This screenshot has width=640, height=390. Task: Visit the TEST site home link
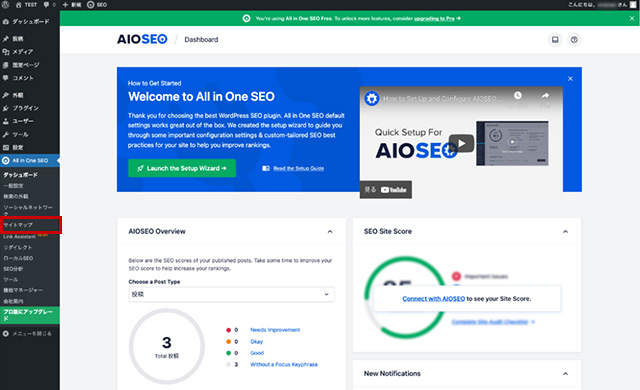(x=27, y=4)
